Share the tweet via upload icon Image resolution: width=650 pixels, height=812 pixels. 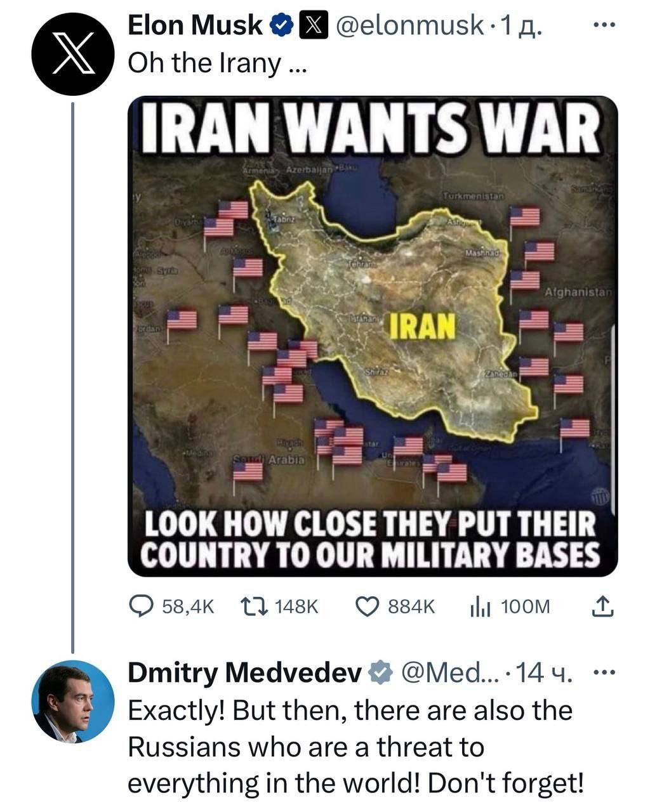[602, 606]
